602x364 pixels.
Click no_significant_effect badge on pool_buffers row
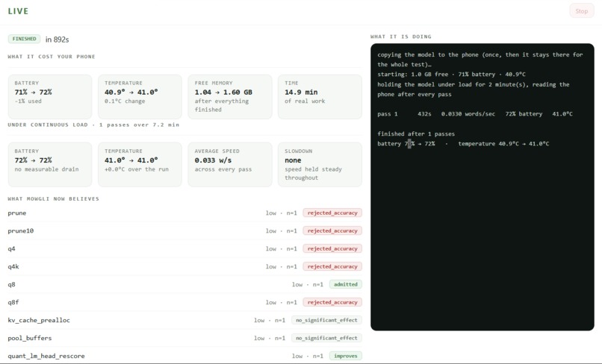coord(326,338)
